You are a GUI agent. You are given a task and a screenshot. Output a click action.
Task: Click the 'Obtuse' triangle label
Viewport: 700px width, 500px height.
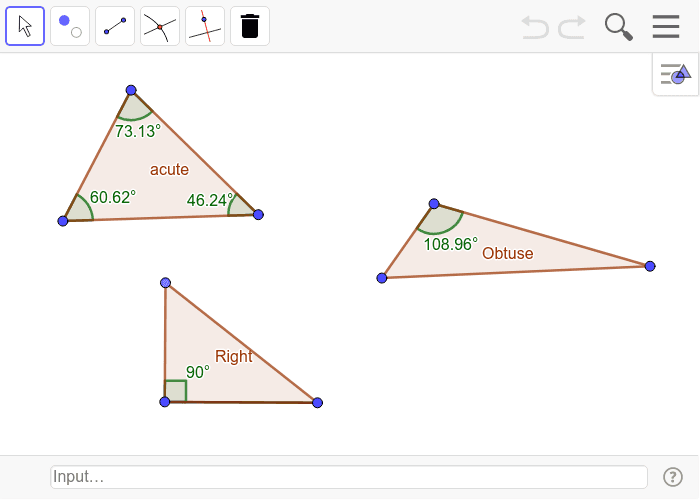click(x=508, y=254)
